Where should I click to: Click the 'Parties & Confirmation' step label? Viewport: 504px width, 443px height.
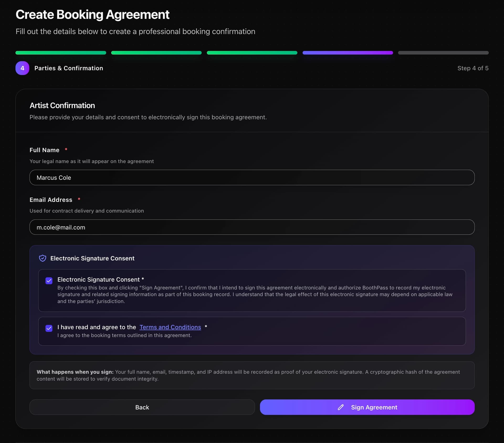[69, 68]
